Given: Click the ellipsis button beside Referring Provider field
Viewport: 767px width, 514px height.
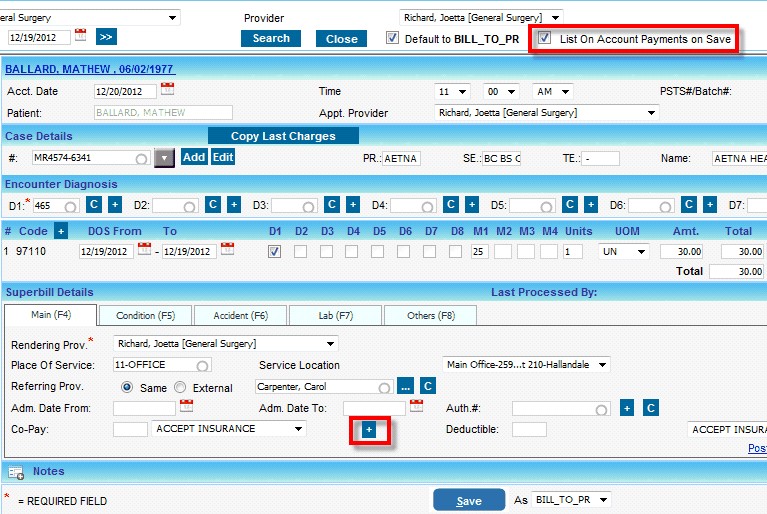Looking at the screenshot, I should (x=405, y=387).
